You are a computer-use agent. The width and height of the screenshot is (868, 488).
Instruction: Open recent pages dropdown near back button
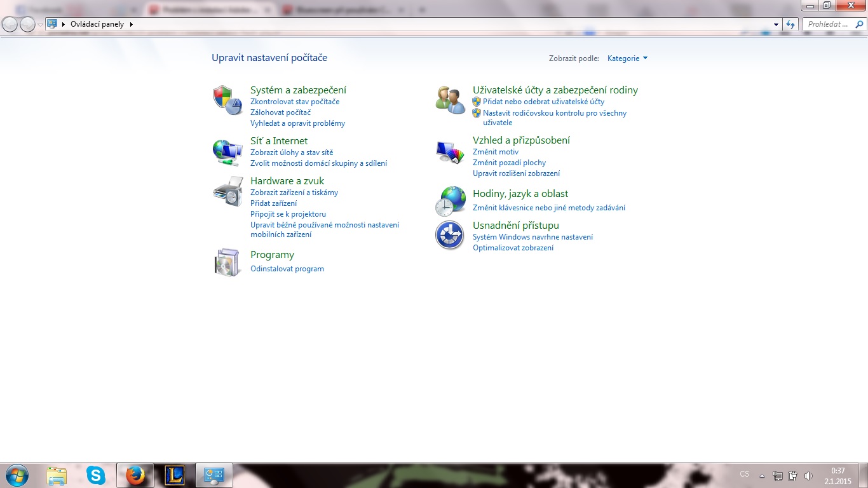pyautogui.click(x=41, y=24)
